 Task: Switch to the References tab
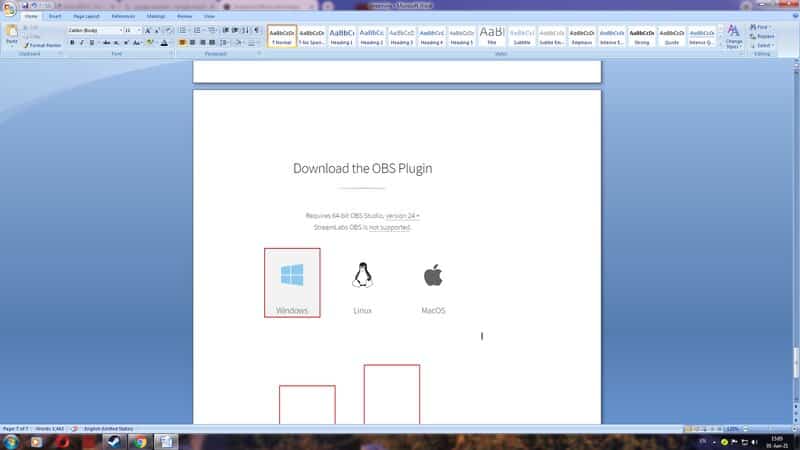123,16
